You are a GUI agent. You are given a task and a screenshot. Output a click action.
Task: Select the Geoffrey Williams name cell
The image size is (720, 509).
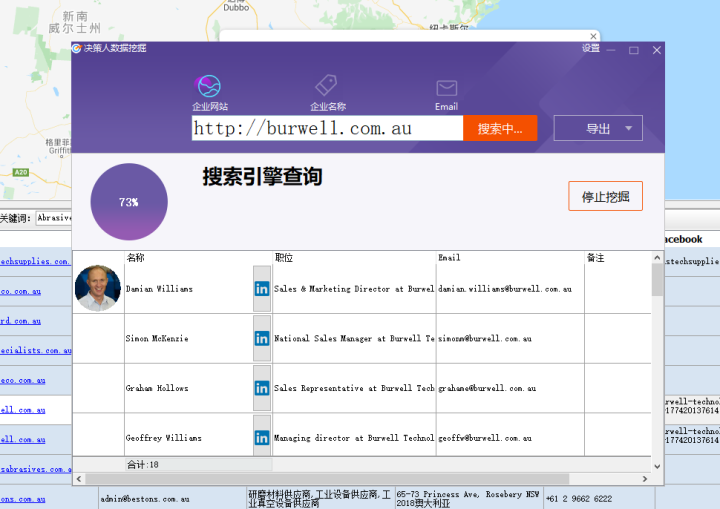pyautogui.click(x=189, y=437)
